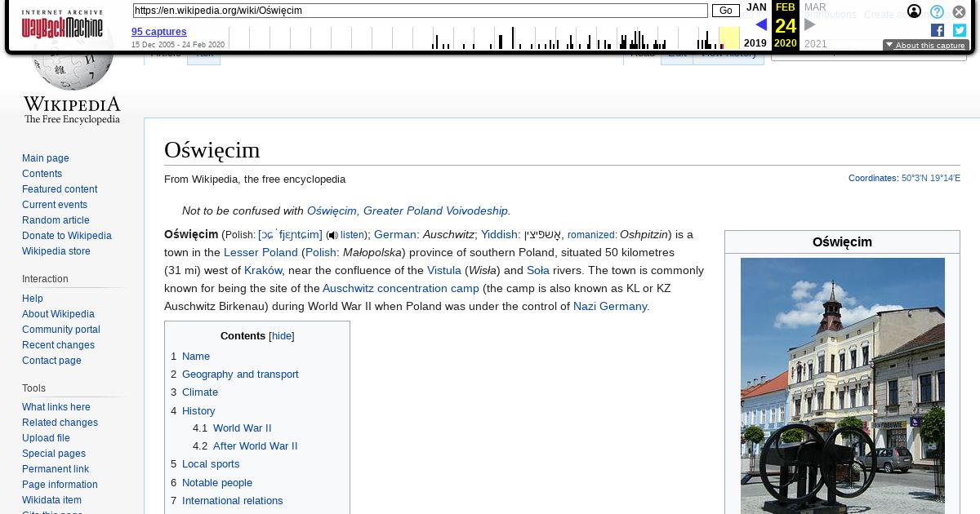Viewport: 980px width, 514px height.
Task: Jump to Climate section
Action: [x=200, y=392]
